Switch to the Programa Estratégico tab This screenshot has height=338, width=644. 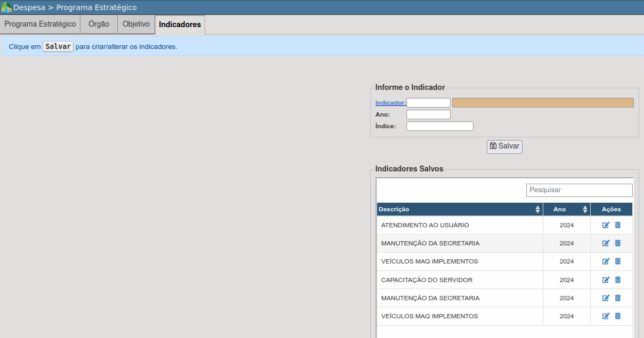click(40, 24)
